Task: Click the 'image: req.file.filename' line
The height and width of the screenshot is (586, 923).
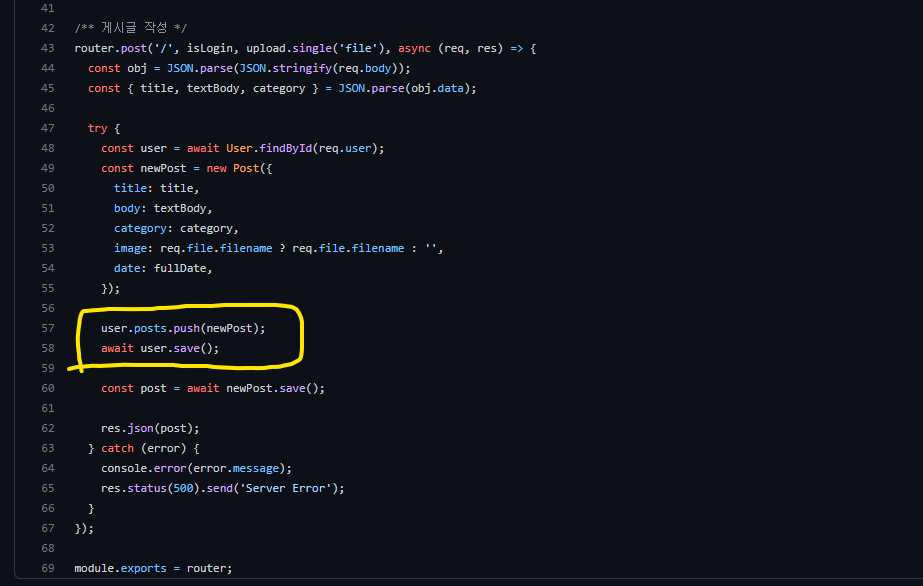Action: [278, 248]
